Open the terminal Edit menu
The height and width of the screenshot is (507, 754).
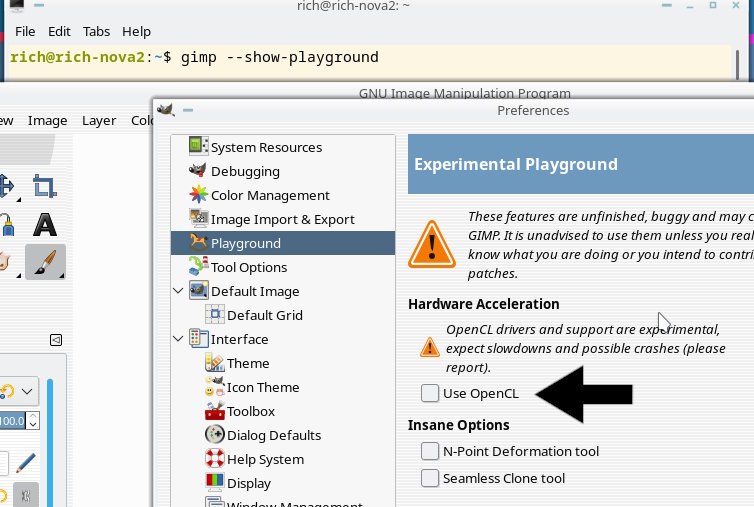59,32
